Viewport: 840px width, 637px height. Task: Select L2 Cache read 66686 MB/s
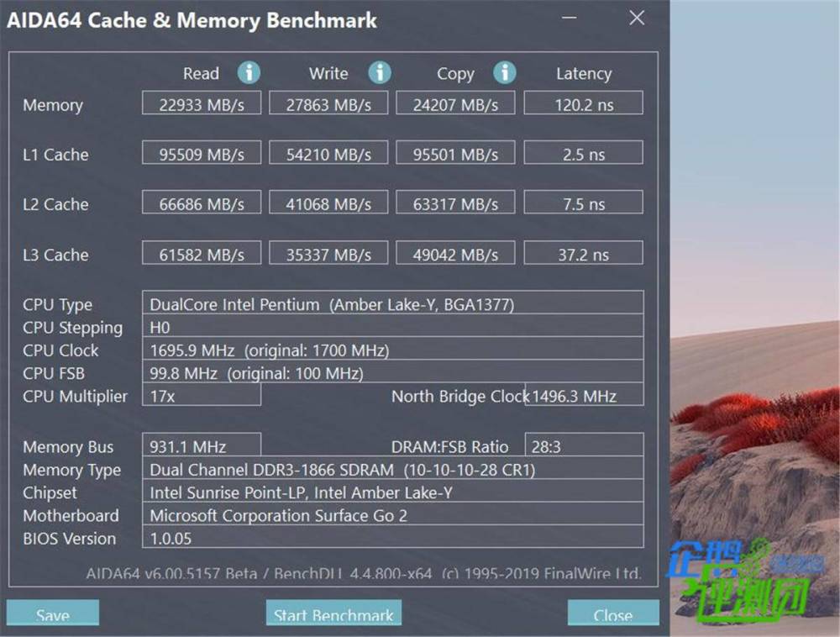coord(202,203)
